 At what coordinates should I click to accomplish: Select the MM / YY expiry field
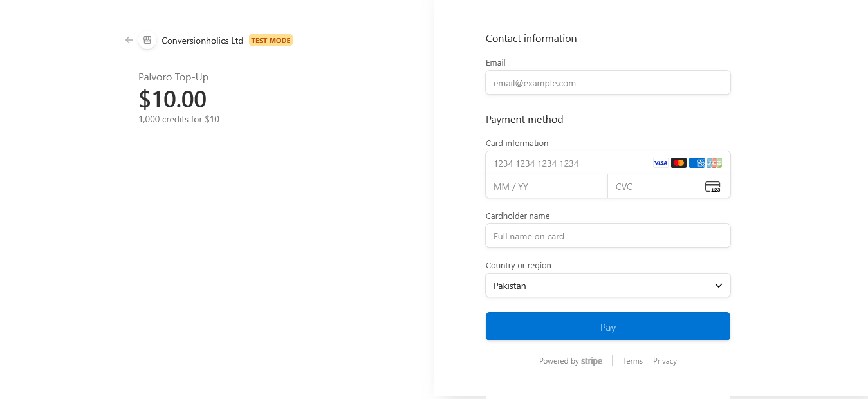click(x=546, y=187)
